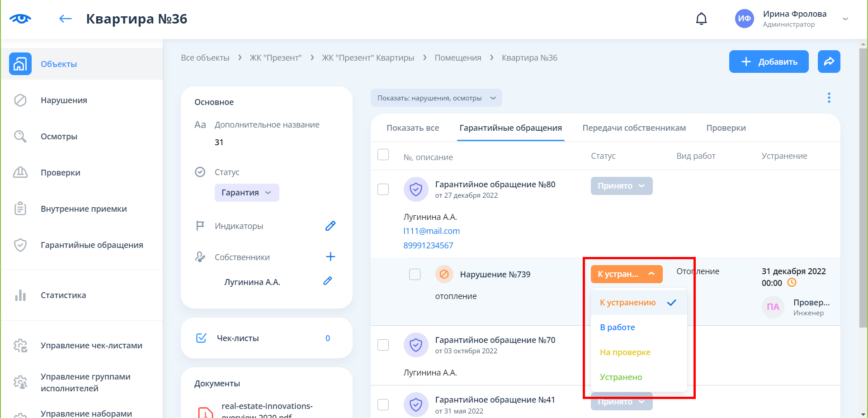
Task: Choose В работе in the status menu
Action: pos(618,328)
